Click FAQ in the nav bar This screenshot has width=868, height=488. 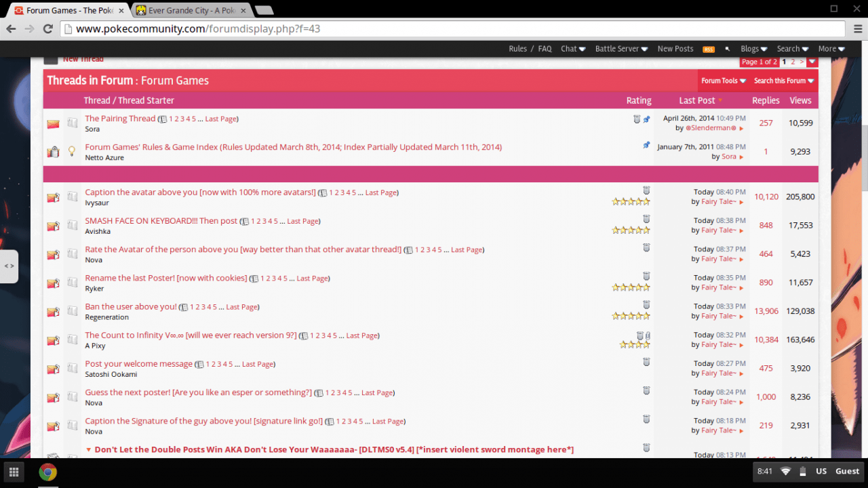545,49
